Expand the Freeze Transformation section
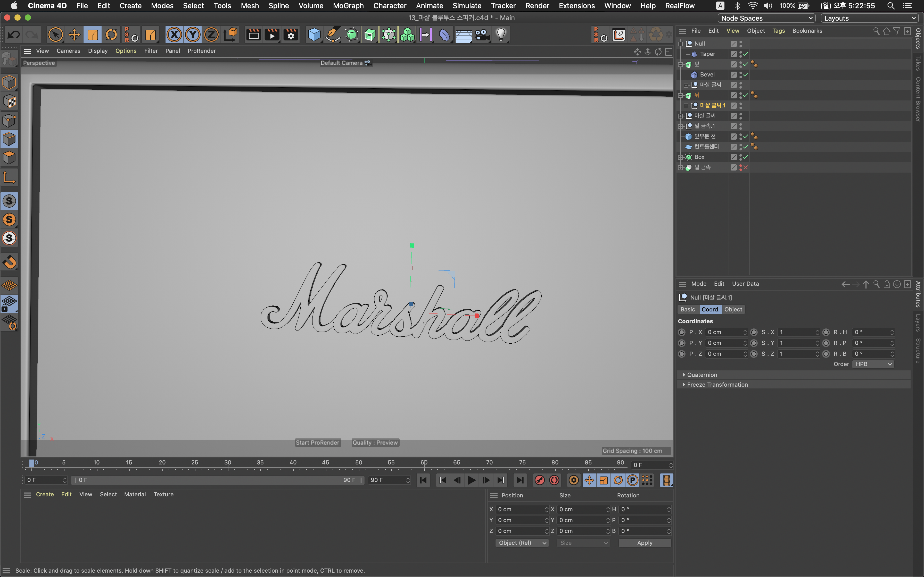The width and height of the screenshot is (924, 577). [x=684, y=384]
